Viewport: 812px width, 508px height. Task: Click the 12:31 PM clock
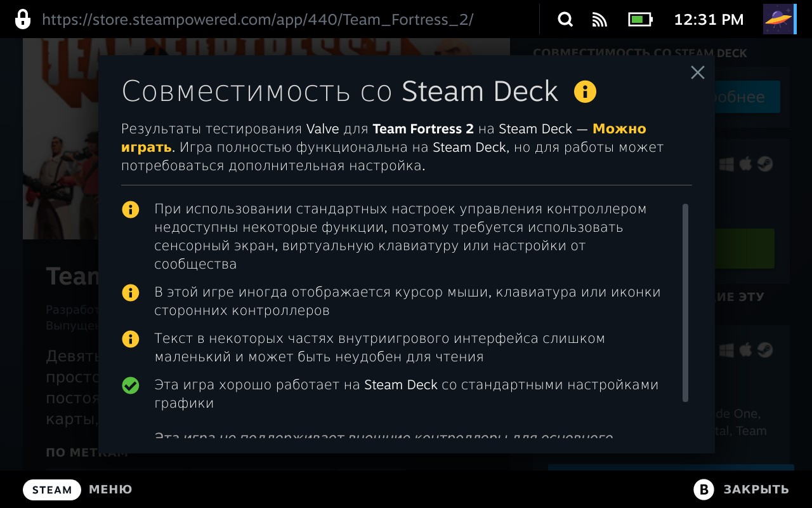click(709, 20)
